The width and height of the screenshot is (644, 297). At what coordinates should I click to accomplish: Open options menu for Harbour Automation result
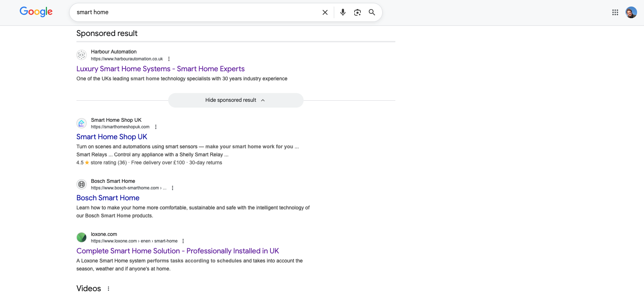(x=169, y=59)
